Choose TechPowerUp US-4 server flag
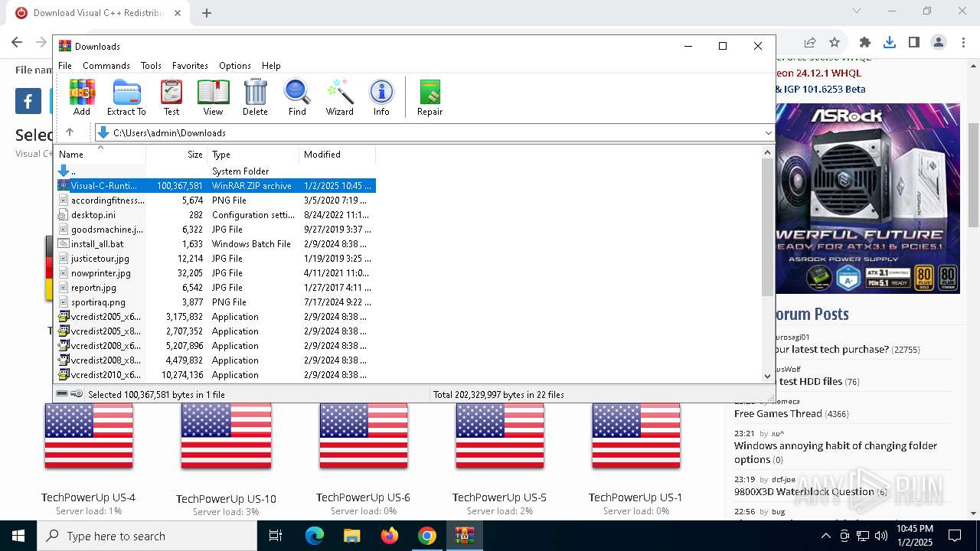980x551 pixels. click(x=89, y=435)
